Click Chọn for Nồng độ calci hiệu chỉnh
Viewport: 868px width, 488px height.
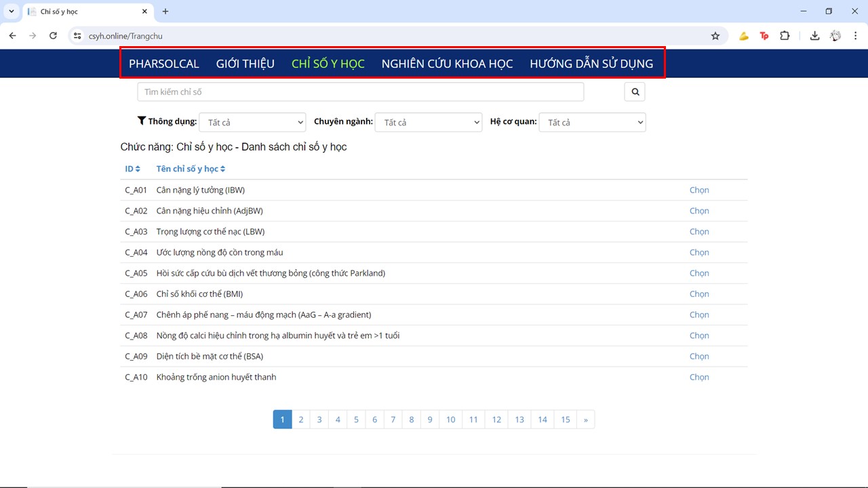tap(699, 335)
